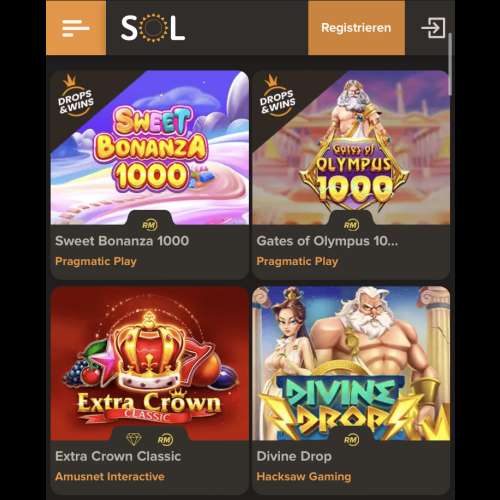Open Gates of Olympus 1000 thumbnail
The image size is (500, 500).
click(351, 148)
